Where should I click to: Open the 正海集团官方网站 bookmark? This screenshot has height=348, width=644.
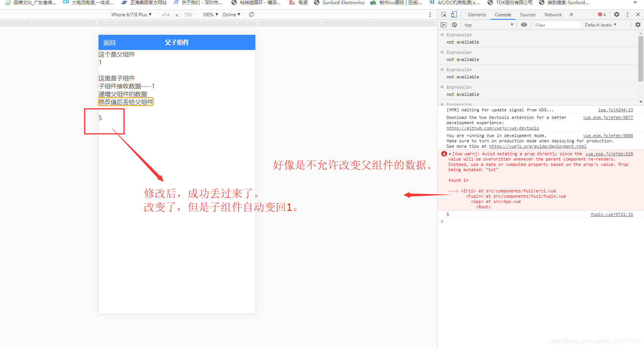pyautogui.click(x=144, y=3)
